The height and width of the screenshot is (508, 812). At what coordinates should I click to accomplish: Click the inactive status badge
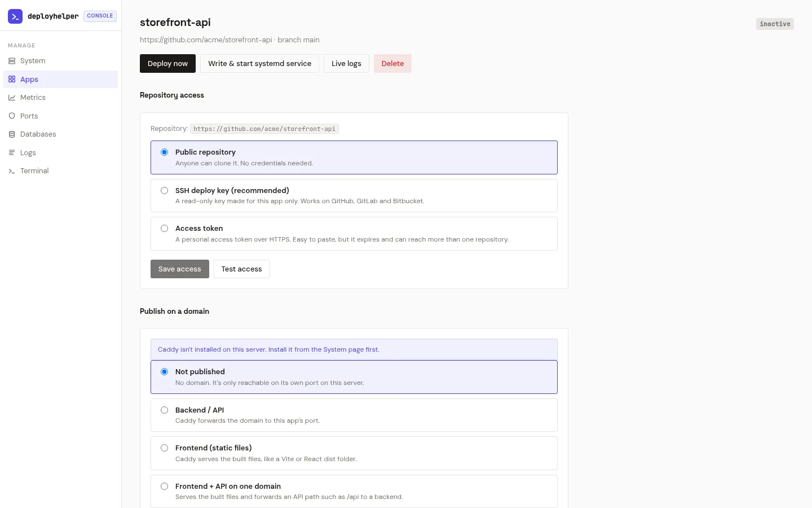pyautogui.click(x=775, y=24)
